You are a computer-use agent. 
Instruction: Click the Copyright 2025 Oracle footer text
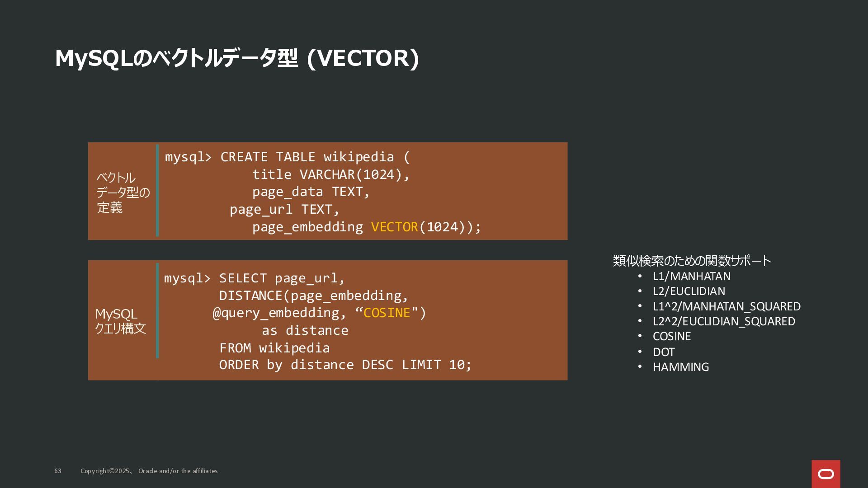(x=149, y=471)
